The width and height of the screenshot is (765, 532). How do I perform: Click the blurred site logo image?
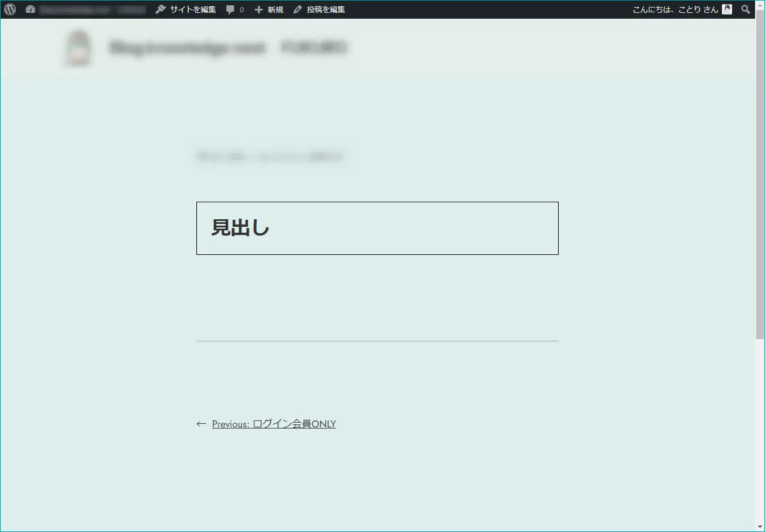(x=78, y=48)
